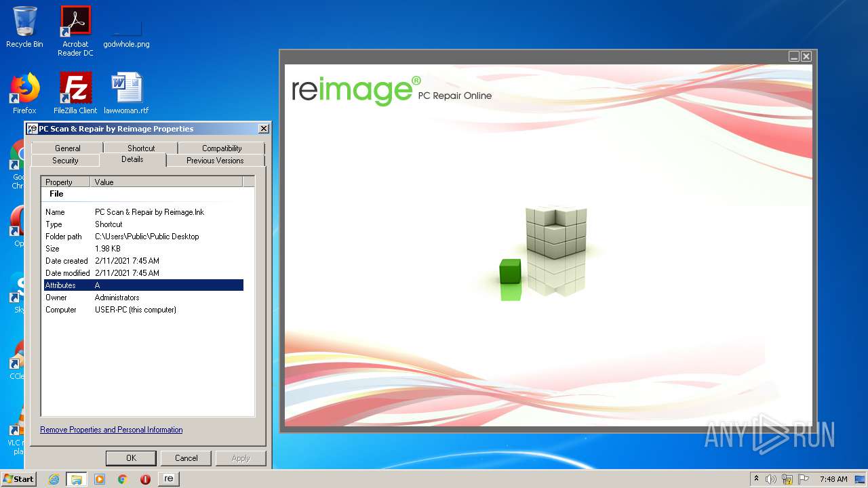Image resolution: width=868 pixels, height=488 pixels.
Task: Close the Properties dialog window
Action: click(263, 129)
